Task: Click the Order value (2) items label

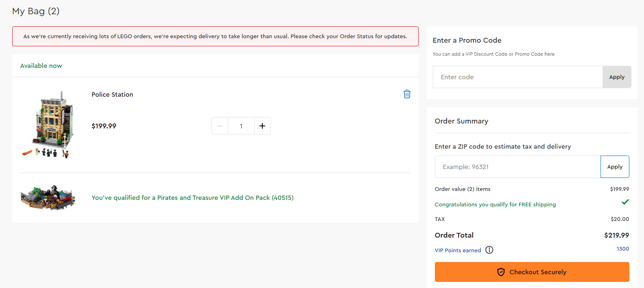Action: (x=462, y=189)
